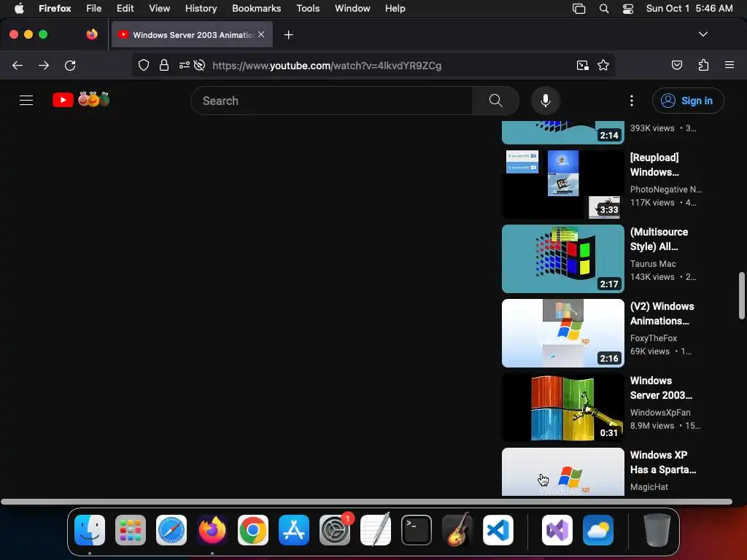Viewport: 747px width, 560px height.
Task: Open Windows XP Has a Sparta thumbnail
Action: click(x=562, y=472)
